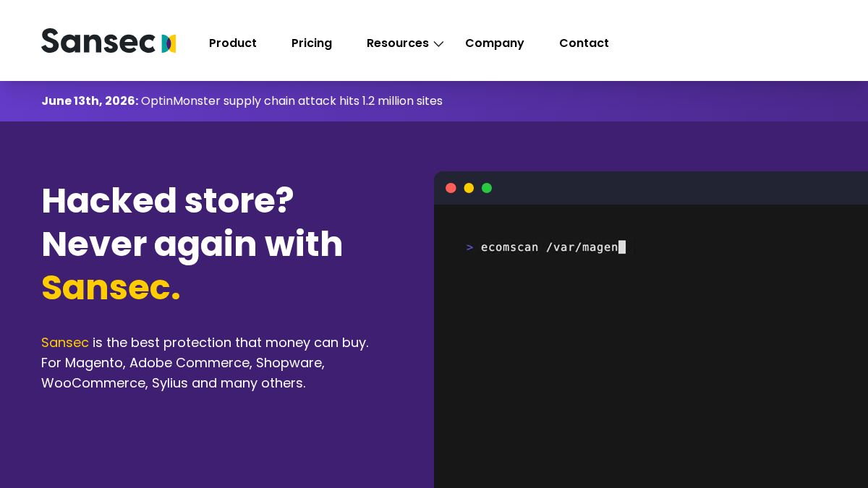Open the OptinMonster supply chain attack news

[x=292, y=101]
